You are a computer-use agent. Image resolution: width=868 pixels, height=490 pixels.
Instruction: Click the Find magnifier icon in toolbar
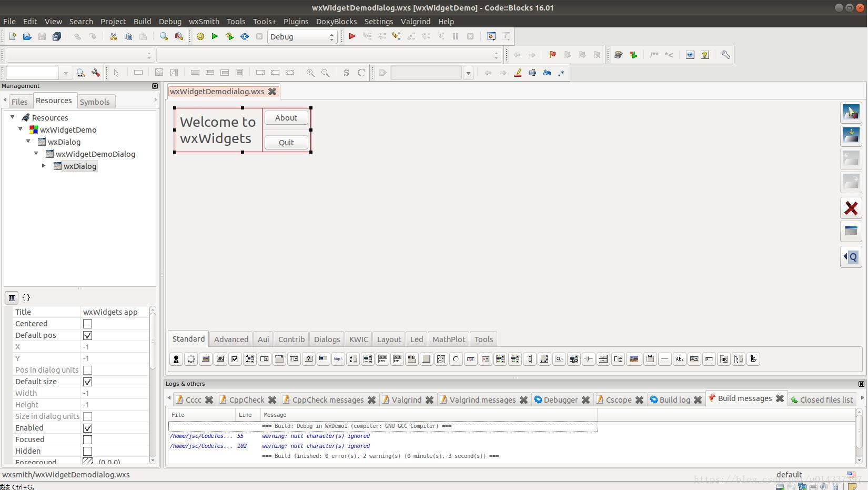tap(164, 36)
